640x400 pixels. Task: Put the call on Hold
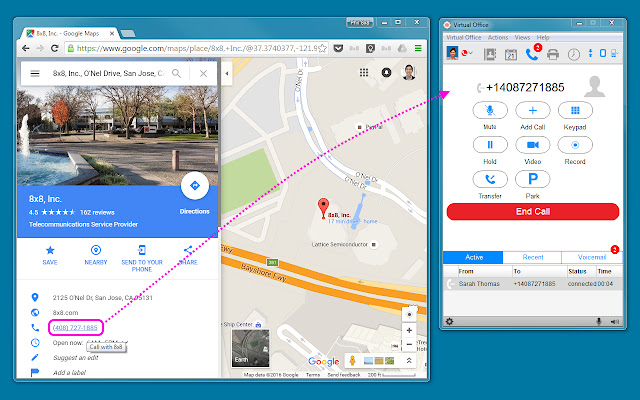point(490,144)
